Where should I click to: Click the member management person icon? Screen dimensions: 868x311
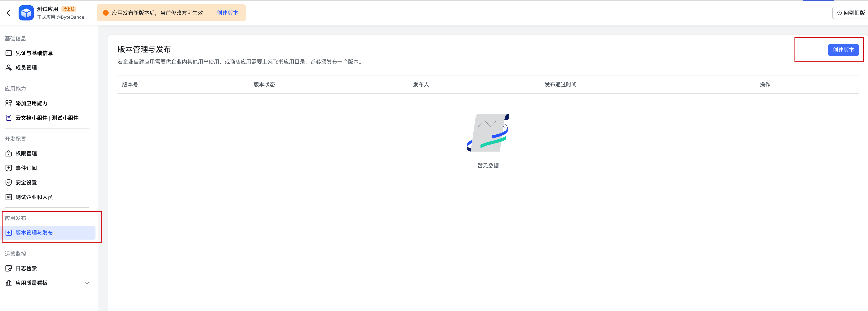pyautogui.click(x=9, y=67)
